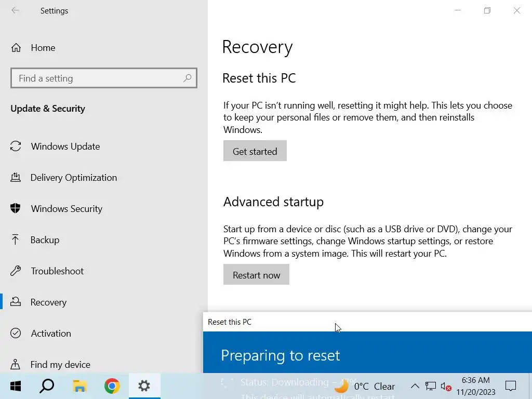Click the Reset this PC dialog title bar
Image resolution: width=532 pixels, height=399 pixels.
coord(367,322)
